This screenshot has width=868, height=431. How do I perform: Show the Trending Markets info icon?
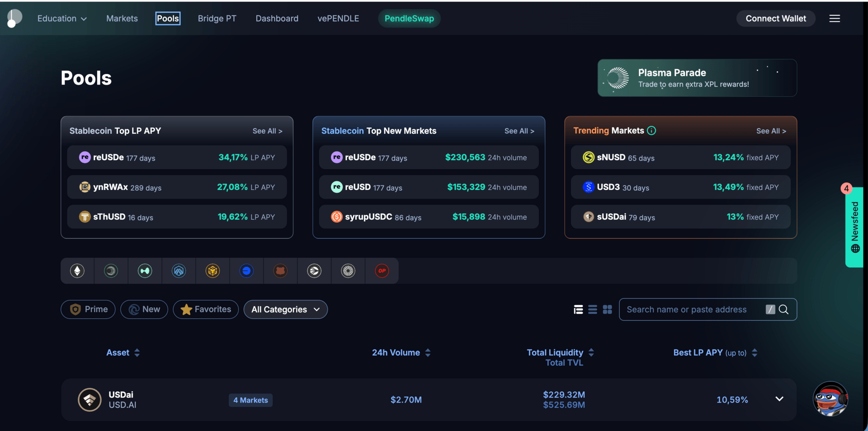651,130
